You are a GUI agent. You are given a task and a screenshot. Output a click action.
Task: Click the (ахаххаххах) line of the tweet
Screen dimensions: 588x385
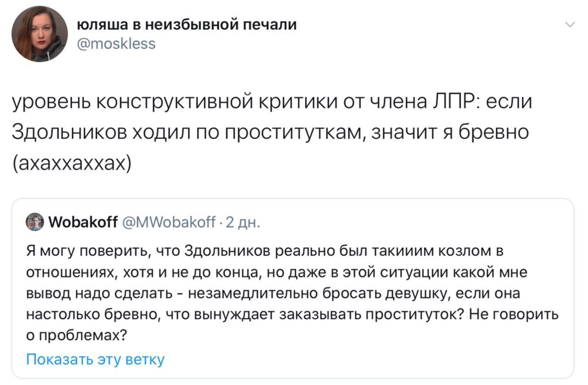(71, 162)
